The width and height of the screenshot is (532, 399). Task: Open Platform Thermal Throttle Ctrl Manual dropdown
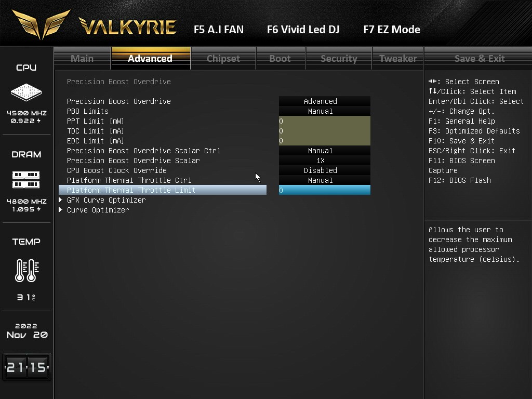(324, 180)
